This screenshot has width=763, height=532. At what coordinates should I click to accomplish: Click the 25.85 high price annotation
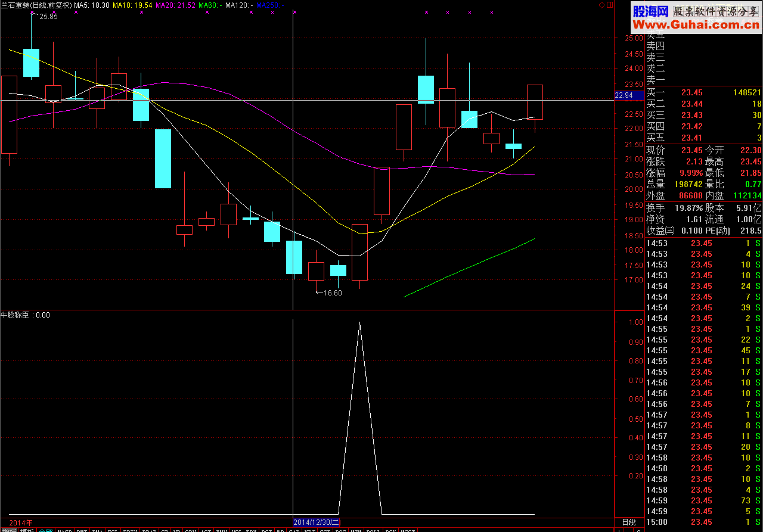[48, 17]
